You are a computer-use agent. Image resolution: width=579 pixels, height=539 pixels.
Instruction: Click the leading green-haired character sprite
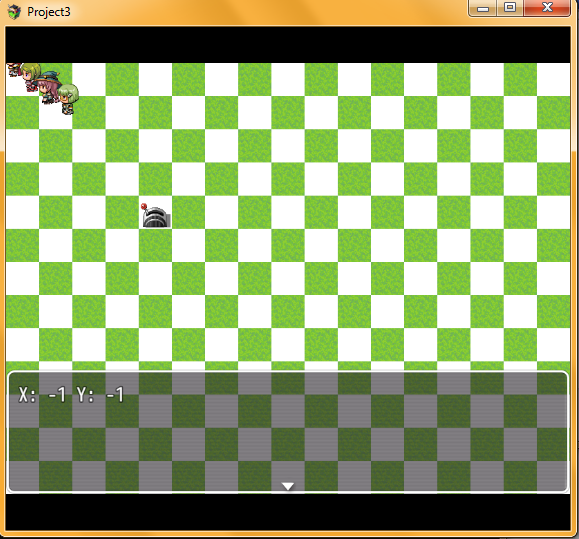coord(30,77)
